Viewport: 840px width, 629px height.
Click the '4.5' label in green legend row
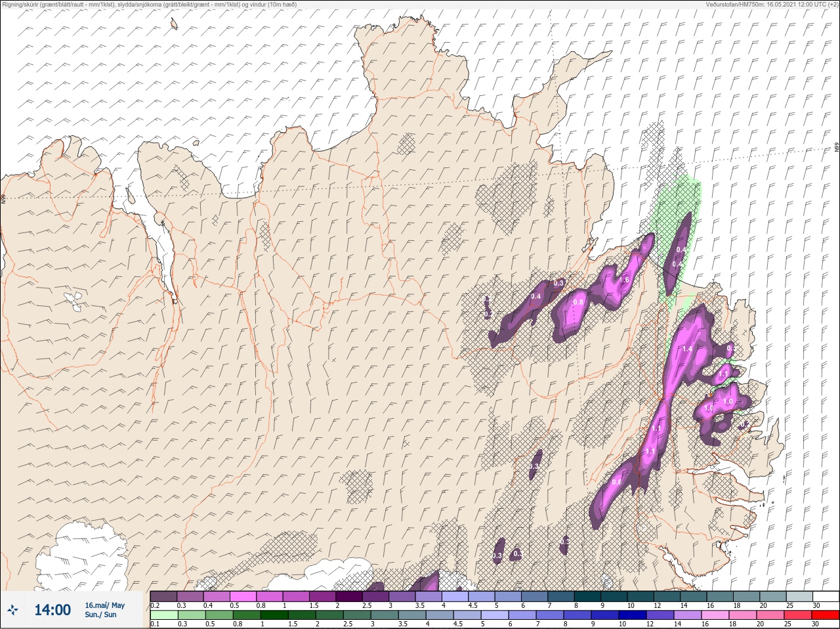tap(459, 624)
